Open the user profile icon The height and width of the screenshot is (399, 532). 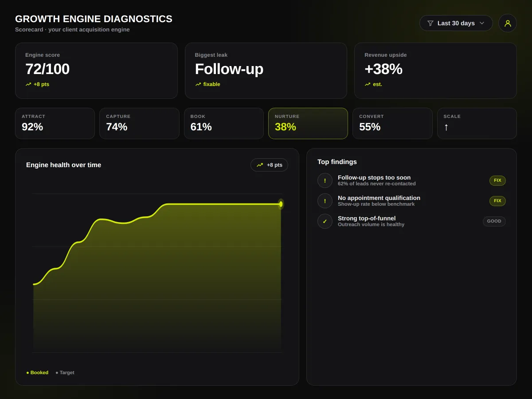click(x=508, y=23)
